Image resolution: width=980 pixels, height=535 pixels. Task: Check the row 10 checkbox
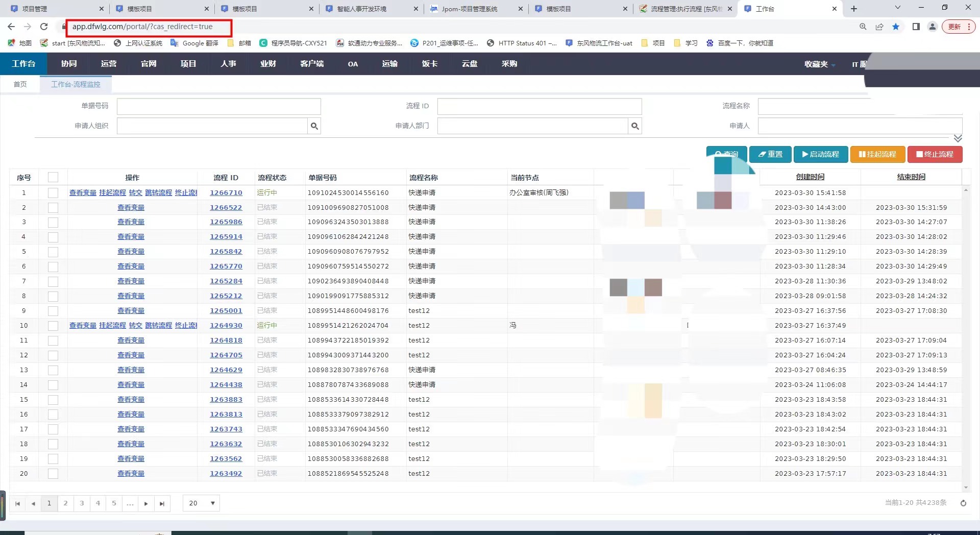point(53,326)
